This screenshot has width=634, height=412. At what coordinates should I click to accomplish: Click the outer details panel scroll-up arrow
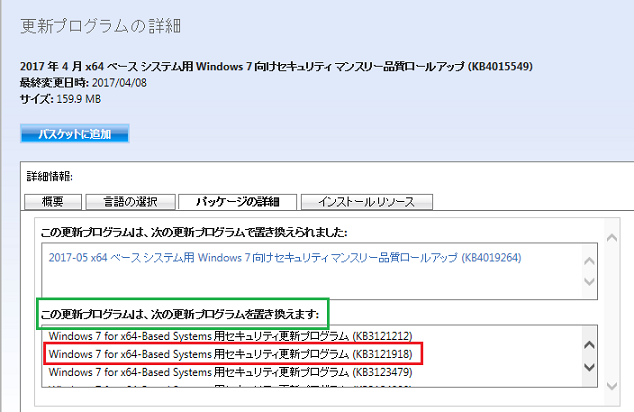pos(612,237)
